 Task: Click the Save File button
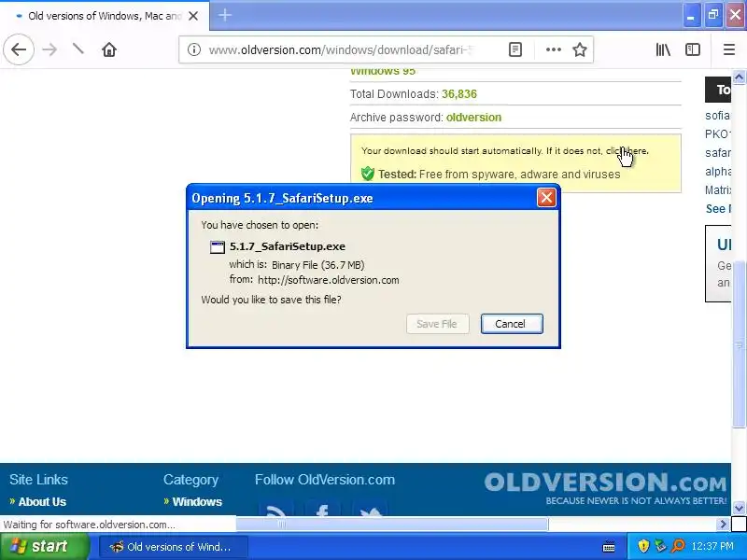(x=437, y=324)
